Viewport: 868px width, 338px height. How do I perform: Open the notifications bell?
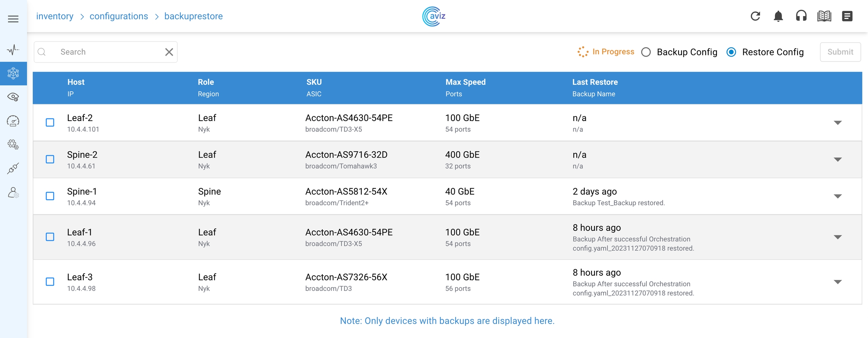778,16
